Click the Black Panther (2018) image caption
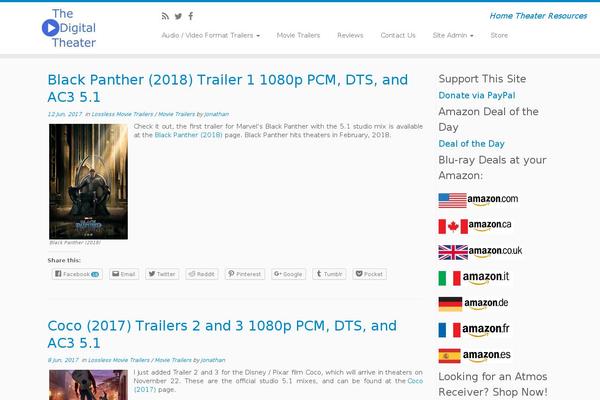The image size is (600, 400). [x=75, y=243]
